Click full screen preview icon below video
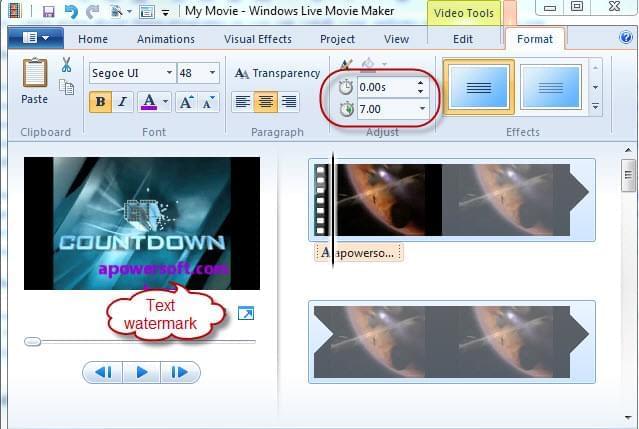Viewport: 639px width, 429px height. coord(245,314)
